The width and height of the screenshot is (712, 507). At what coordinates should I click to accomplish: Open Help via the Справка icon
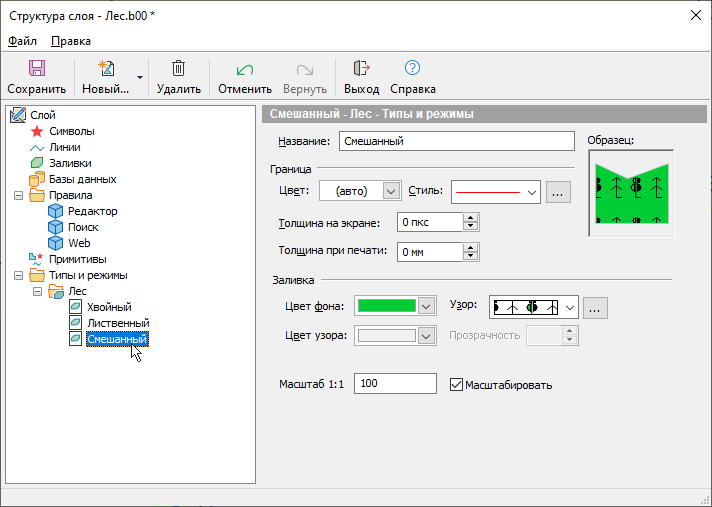(412, 69)
